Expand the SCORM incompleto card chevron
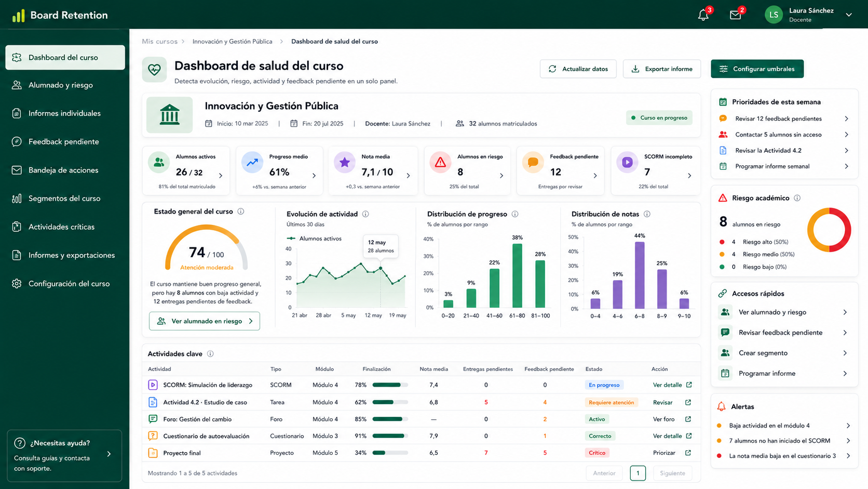The width and height of the screenshot is (868, 489). click(x=689, y=176)
